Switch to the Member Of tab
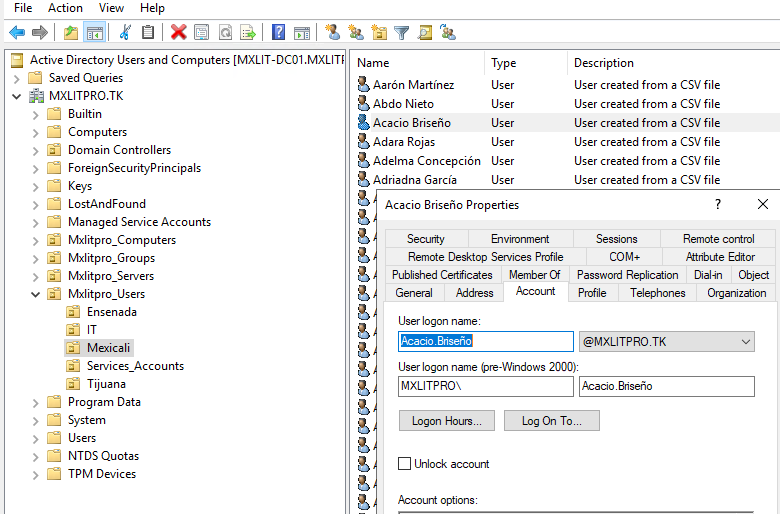 (534, 275)
